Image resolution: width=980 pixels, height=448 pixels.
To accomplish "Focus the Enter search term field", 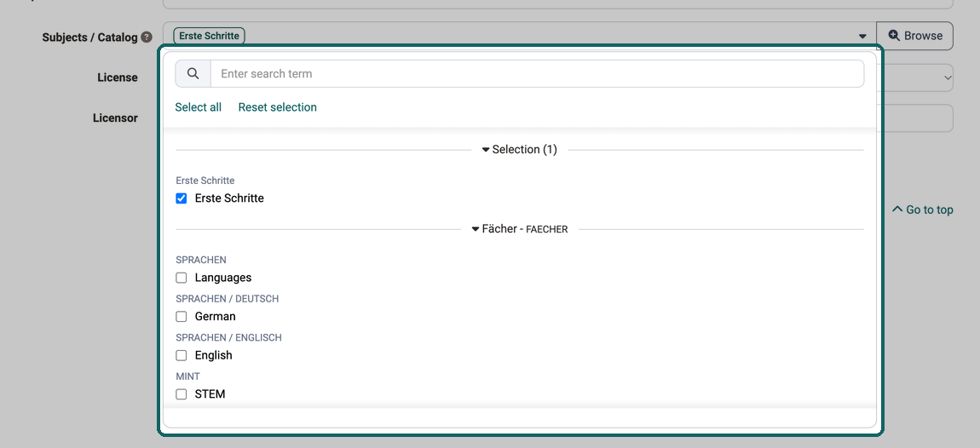I will [538, 74].
